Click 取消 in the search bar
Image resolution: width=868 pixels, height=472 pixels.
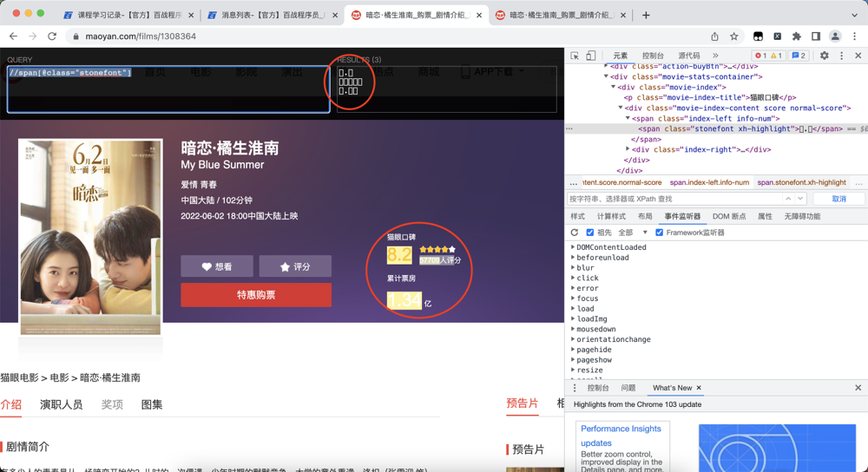pos(838,199)
